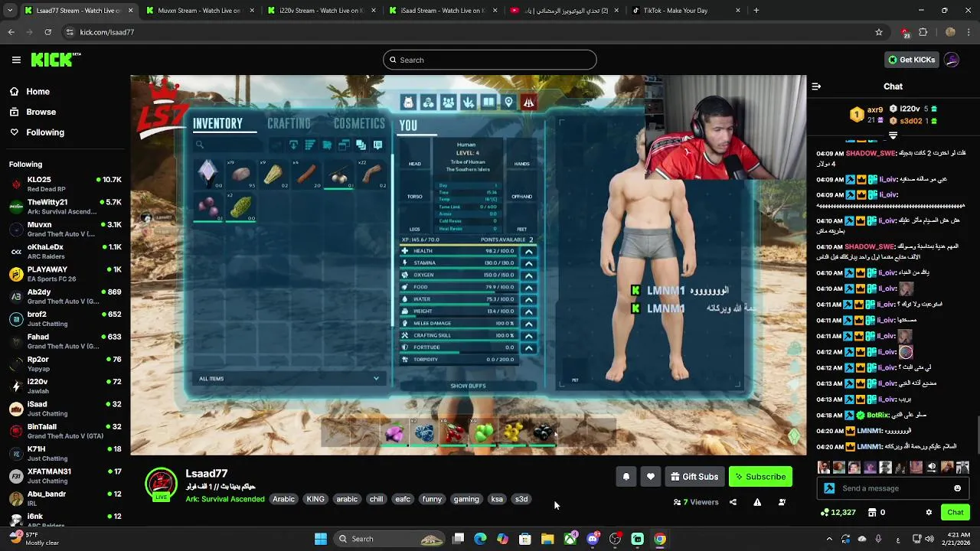
Task: Open the Chrome extensions puzzle icon
Action: pos(923,32)
